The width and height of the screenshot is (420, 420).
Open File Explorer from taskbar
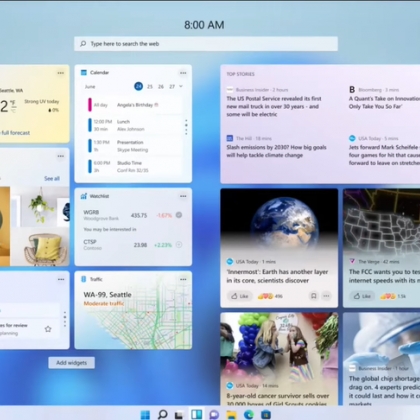click(x=231, y=414)
